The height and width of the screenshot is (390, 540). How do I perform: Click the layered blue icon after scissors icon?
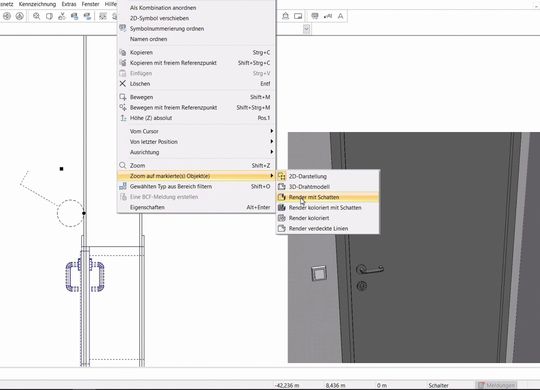coord(74,16)
